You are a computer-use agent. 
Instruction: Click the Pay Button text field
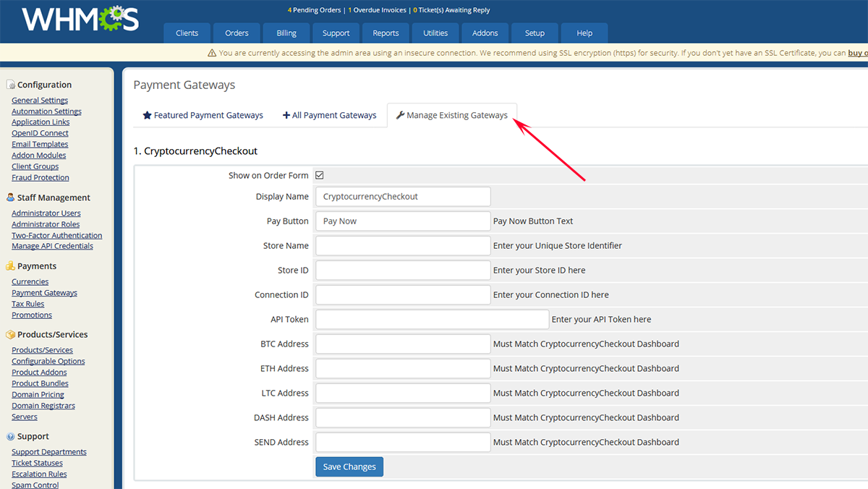pyautogui.click(x=403, y=221)
